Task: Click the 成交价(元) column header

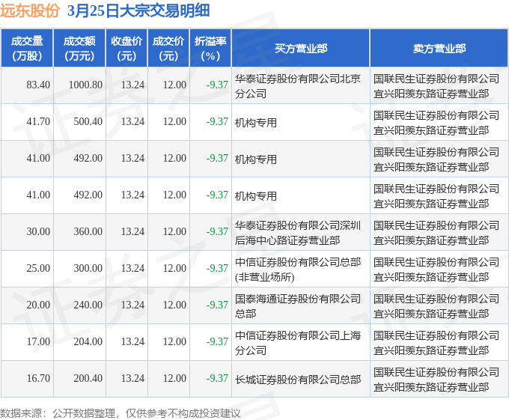Action: tap(168, 49)
